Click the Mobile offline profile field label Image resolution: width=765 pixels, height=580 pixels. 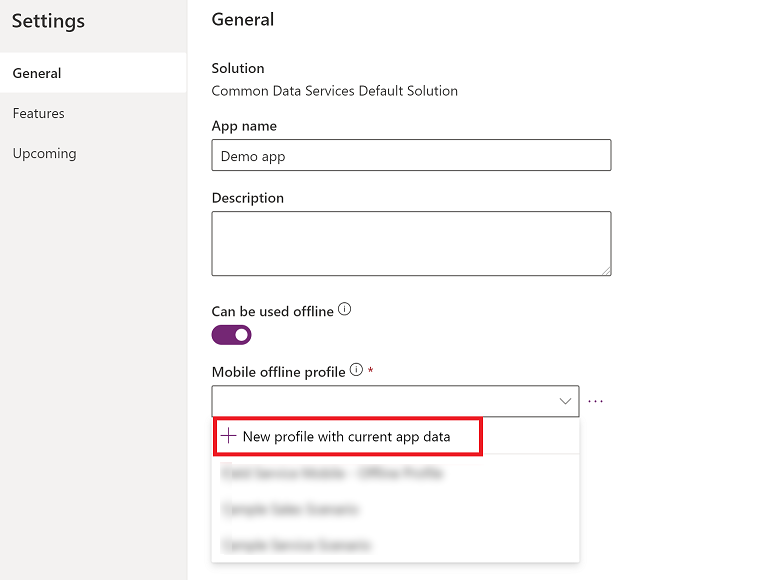click(x=278, y=372)
